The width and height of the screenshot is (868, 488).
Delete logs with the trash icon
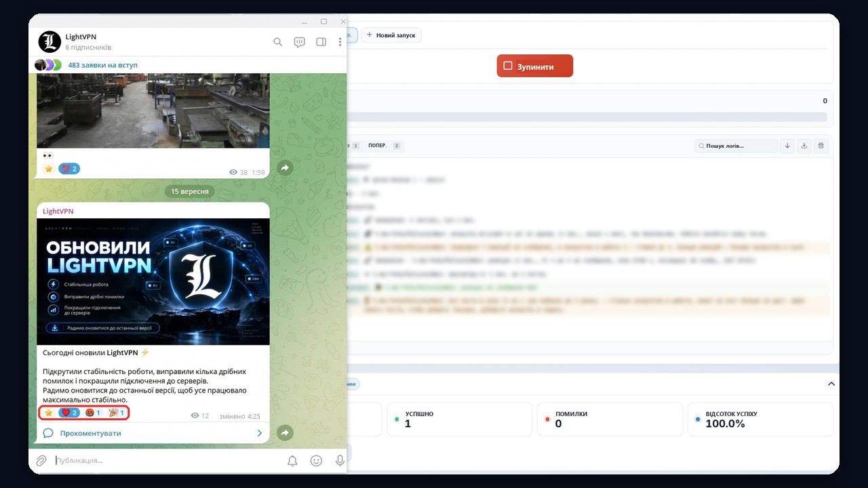click(821, 146)
